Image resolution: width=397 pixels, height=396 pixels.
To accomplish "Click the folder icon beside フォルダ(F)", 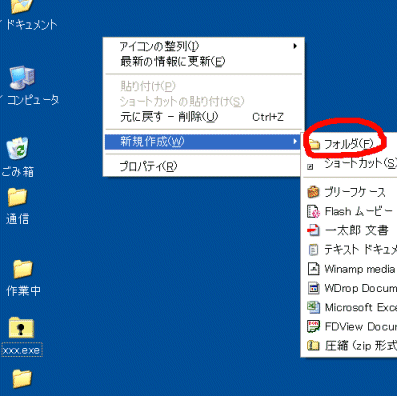I will click(314, 145).
